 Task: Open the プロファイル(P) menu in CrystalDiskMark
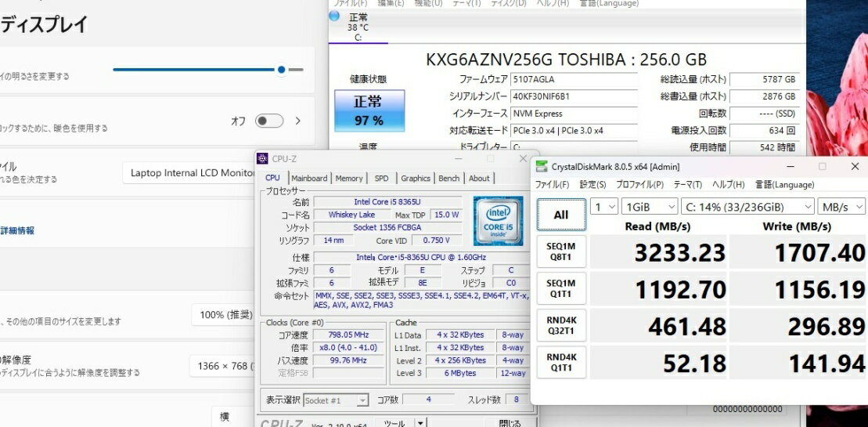click(639, 185)
